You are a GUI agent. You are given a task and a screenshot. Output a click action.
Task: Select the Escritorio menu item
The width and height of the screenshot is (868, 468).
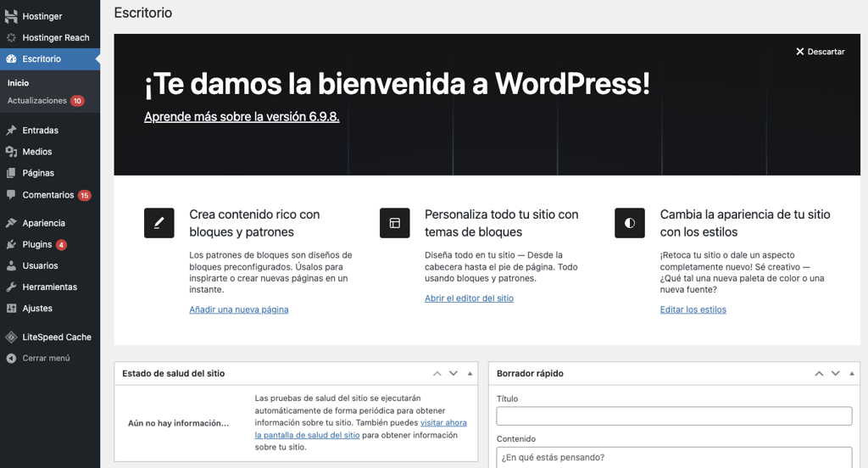point(50,58)
